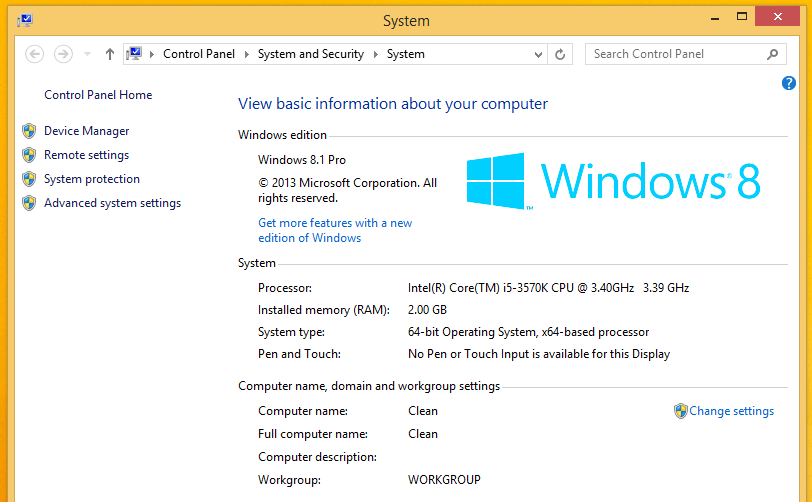Image resolution: width=812 pixels, height=502 pixels.
Task: Click the shield icon beside Remote settings
Action: [x=28, y=155]
